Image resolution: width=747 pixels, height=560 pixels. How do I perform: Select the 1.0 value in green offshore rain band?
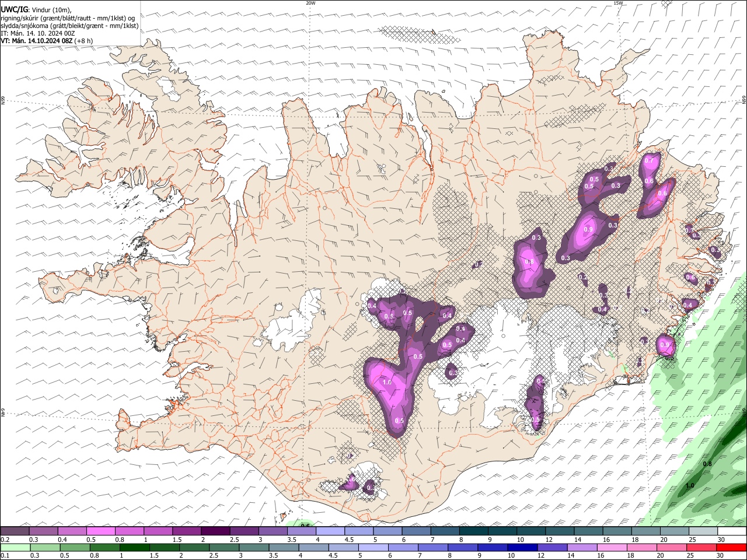pos(690,486)
